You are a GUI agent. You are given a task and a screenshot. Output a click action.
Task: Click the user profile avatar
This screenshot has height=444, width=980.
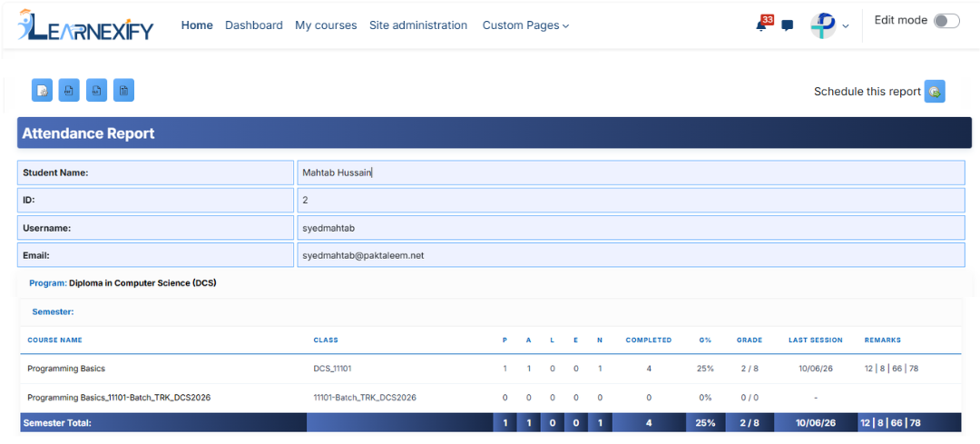(x=823, y=25)
